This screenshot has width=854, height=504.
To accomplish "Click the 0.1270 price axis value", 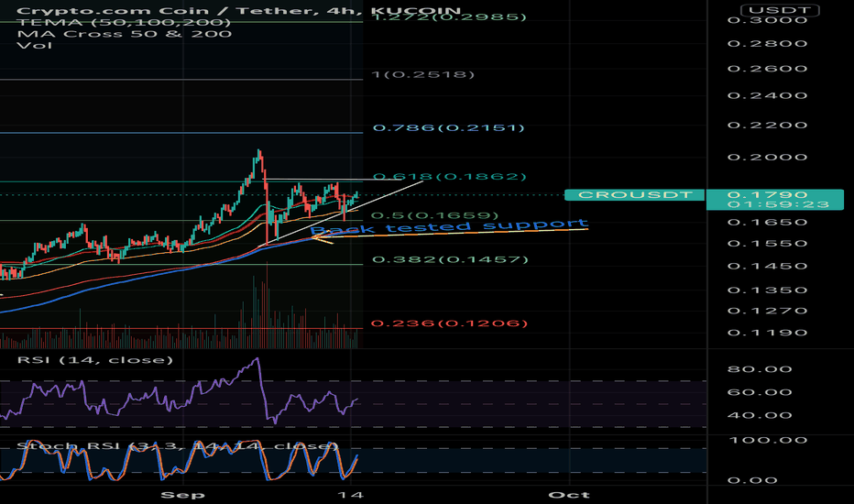I will [x=767, y=312].
